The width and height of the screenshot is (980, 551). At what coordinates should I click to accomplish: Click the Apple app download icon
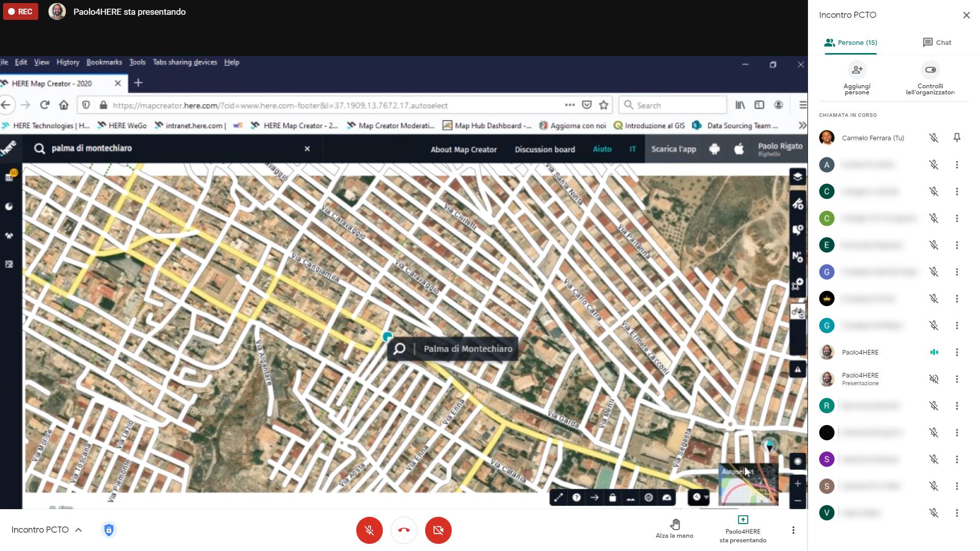[x=739, y=149]
